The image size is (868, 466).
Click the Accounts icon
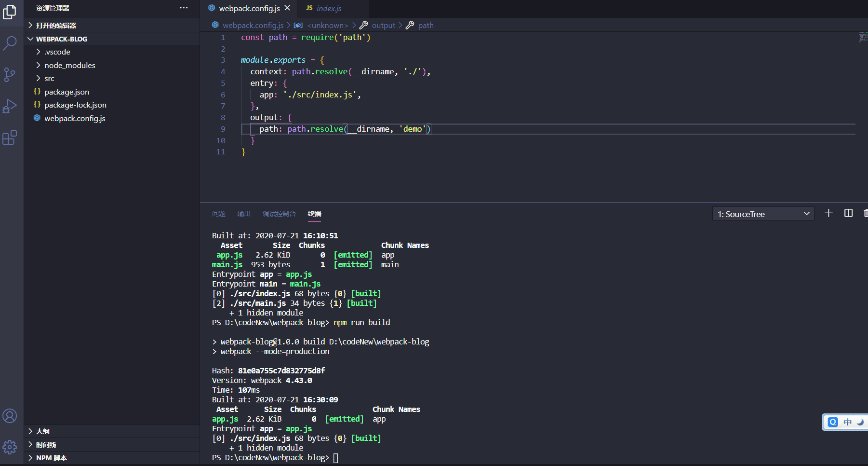[x=10, y=415]
